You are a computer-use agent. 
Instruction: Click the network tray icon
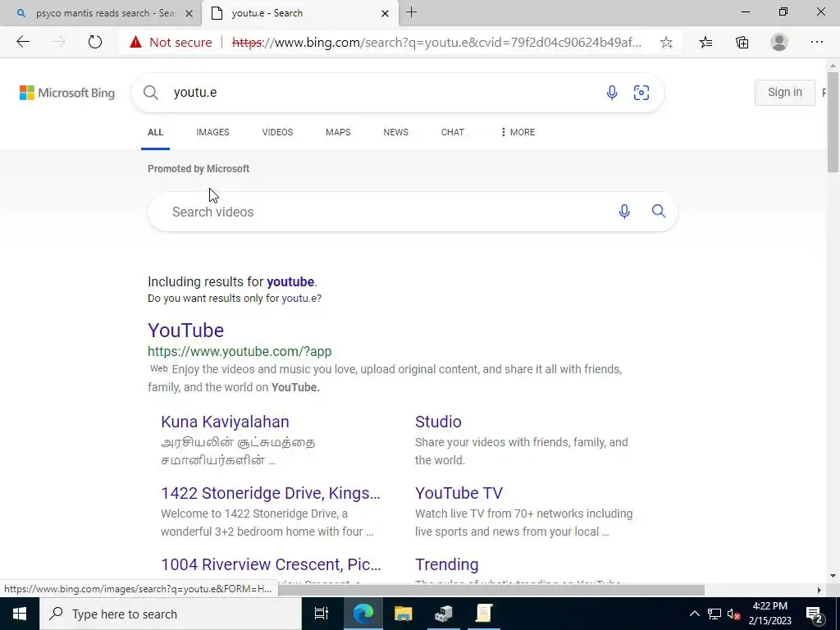(714, 614)
